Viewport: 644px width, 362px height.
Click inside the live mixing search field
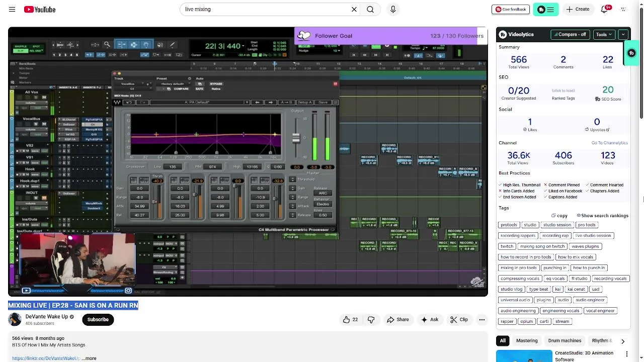[267, 9]
